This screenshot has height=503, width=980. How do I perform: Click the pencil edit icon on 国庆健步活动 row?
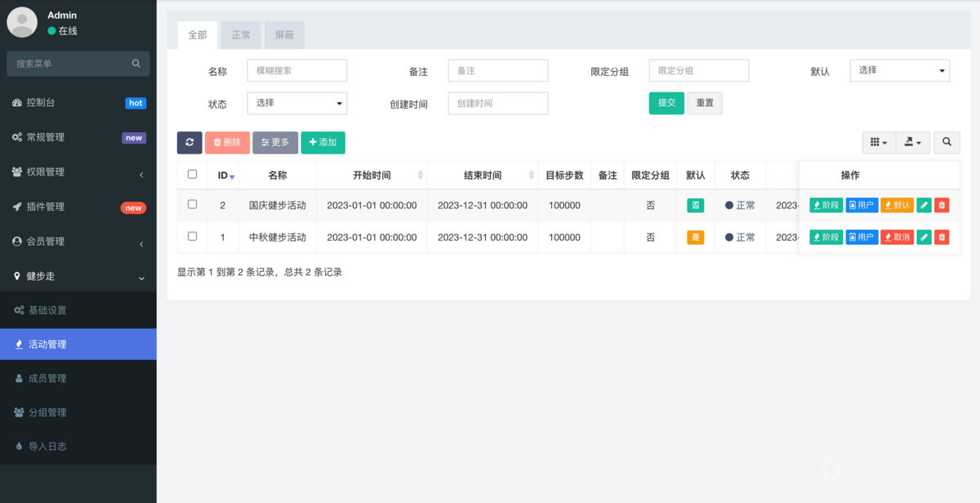click(924, 205)
